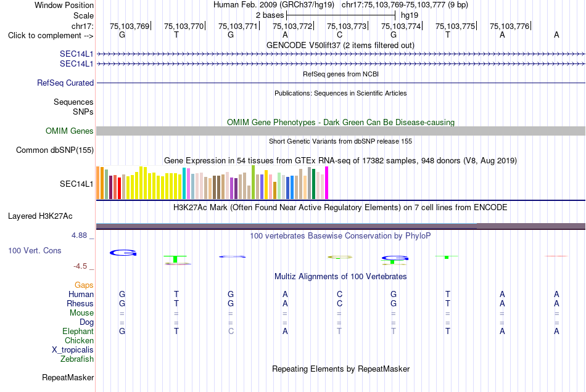
Task: Click the red bar in the GTEx expression chart
Action: 119,189
